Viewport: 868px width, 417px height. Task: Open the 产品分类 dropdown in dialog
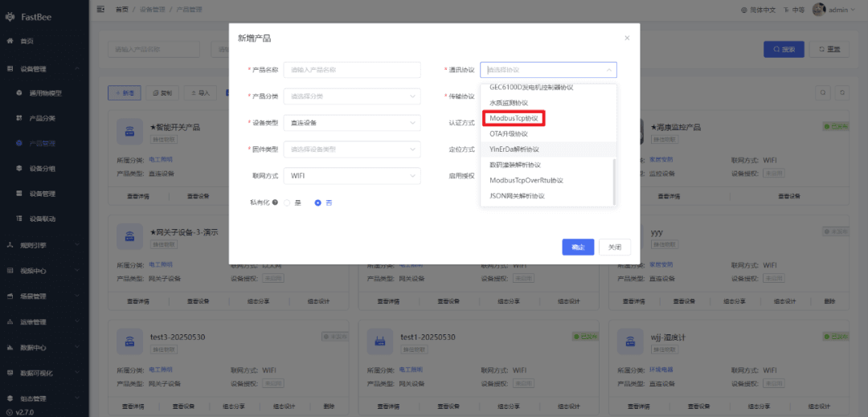click(x=352, y=96)
